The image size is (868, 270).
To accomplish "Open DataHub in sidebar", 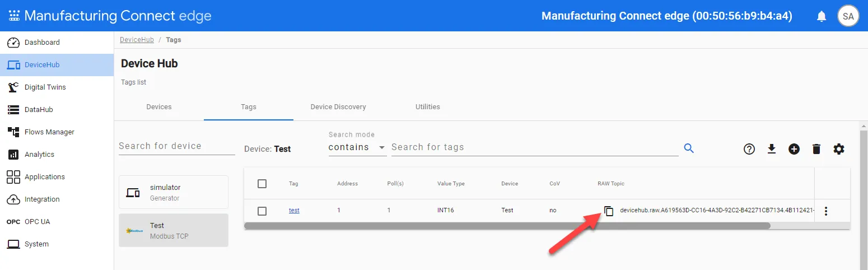I will [x=57, y=110].
